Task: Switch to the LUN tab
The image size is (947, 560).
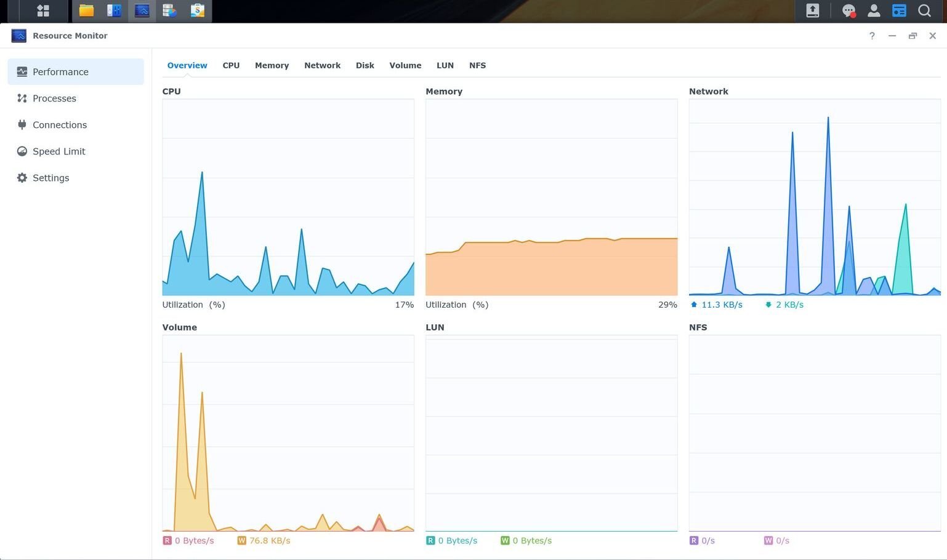Action: (x=445, y=65)
